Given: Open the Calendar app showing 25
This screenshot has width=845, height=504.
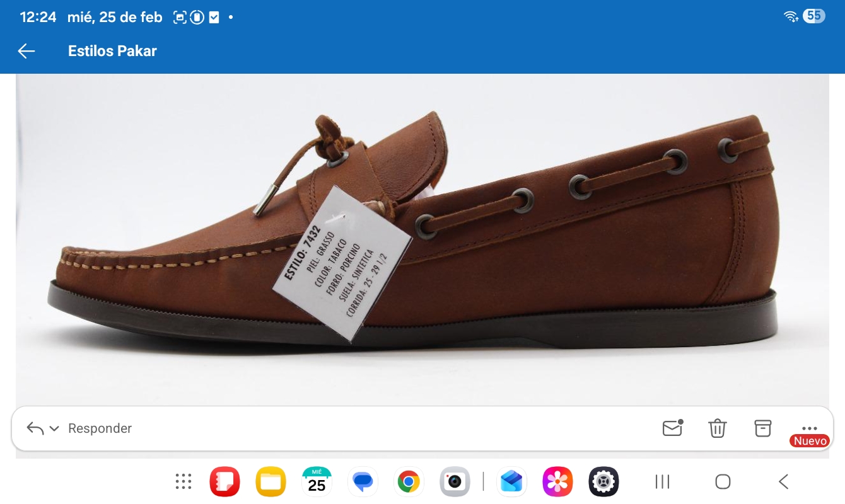Looking at the screenshot, I should point(317,482).
